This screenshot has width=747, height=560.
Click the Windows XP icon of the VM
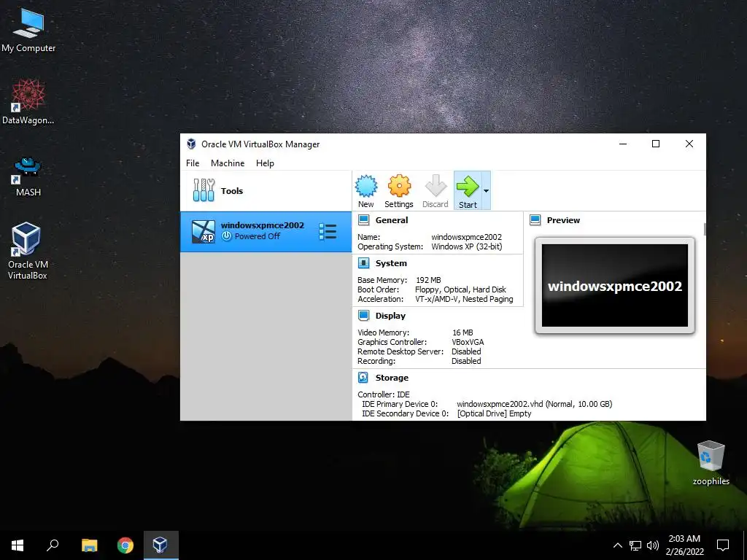(x=204, y=232)
